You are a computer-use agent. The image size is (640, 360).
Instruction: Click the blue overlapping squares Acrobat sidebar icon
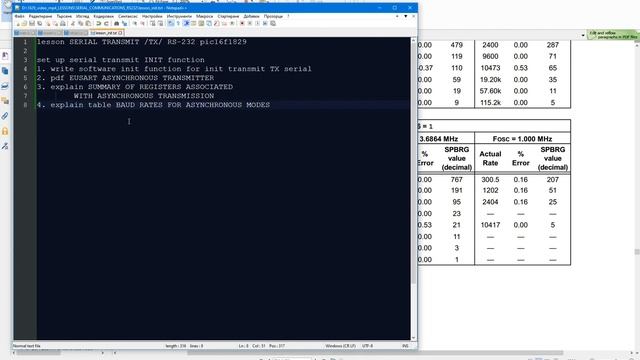coord(5,71)
